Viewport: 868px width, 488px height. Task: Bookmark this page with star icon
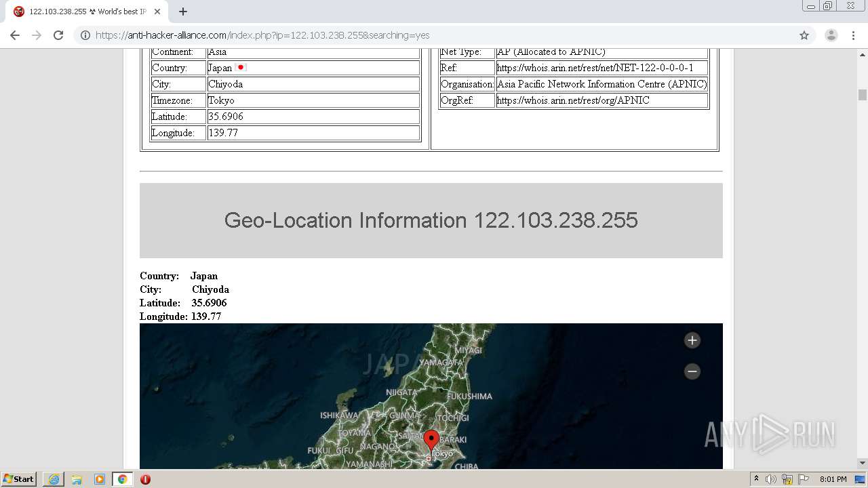804,35
